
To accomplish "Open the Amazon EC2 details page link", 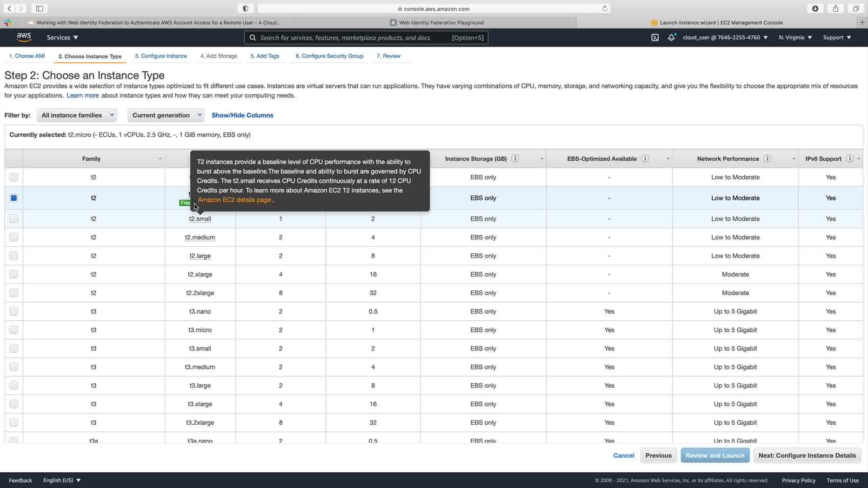I will (234, 200).
